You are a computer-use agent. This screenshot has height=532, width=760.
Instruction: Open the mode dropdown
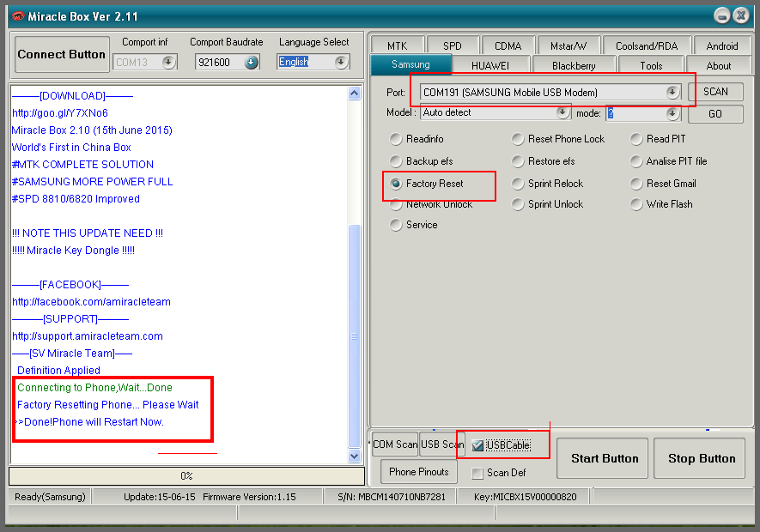coord(672,113)
